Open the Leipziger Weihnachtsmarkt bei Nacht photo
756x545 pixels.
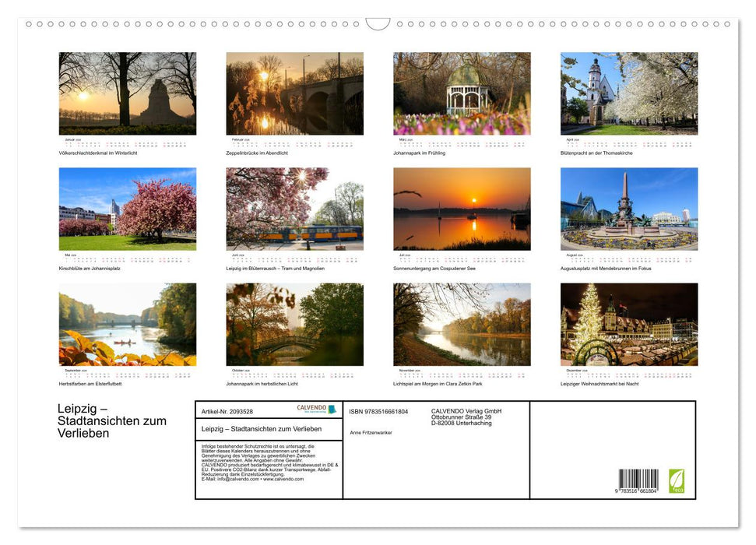[x=628, y=324]
